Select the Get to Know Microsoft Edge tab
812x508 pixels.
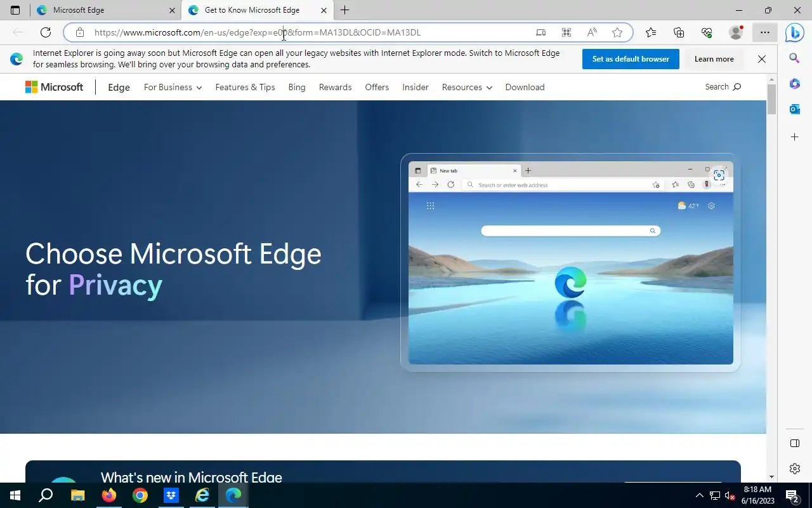click(x=258, y=10)
